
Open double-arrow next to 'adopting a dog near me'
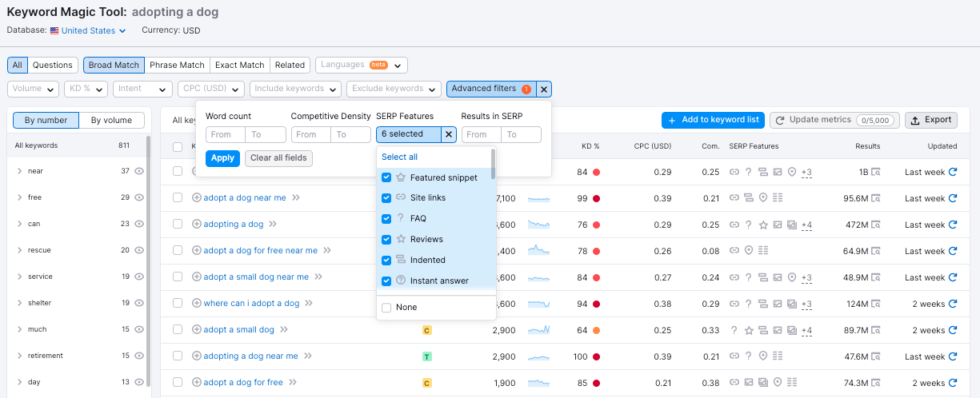point(308,356)
